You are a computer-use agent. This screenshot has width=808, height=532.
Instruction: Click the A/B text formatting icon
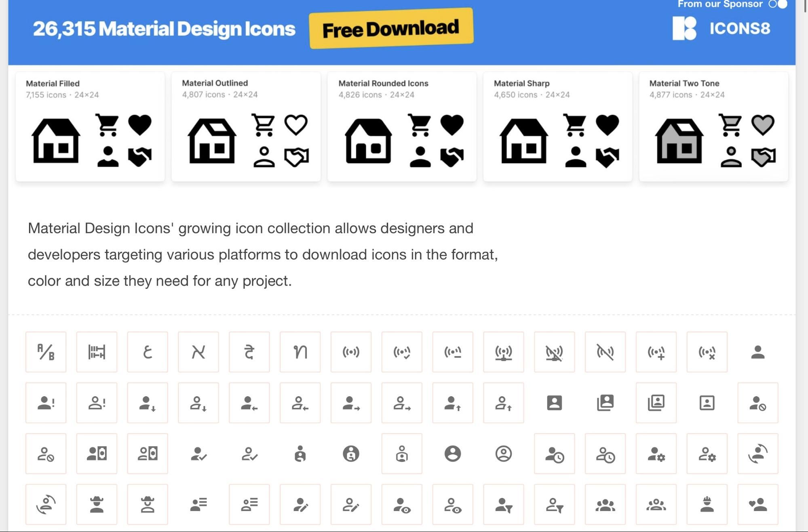(x=46, y=351)
